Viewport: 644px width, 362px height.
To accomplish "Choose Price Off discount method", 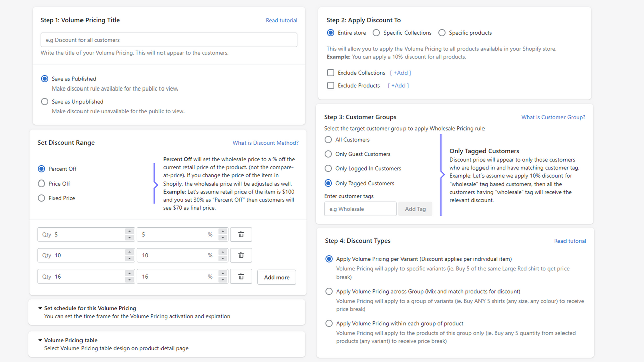I will point(41,183).
